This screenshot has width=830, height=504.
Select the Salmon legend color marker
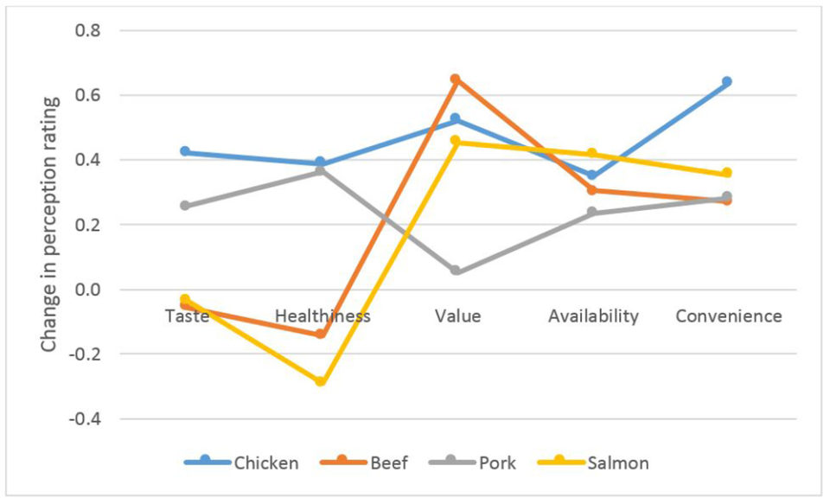[559, 462]
